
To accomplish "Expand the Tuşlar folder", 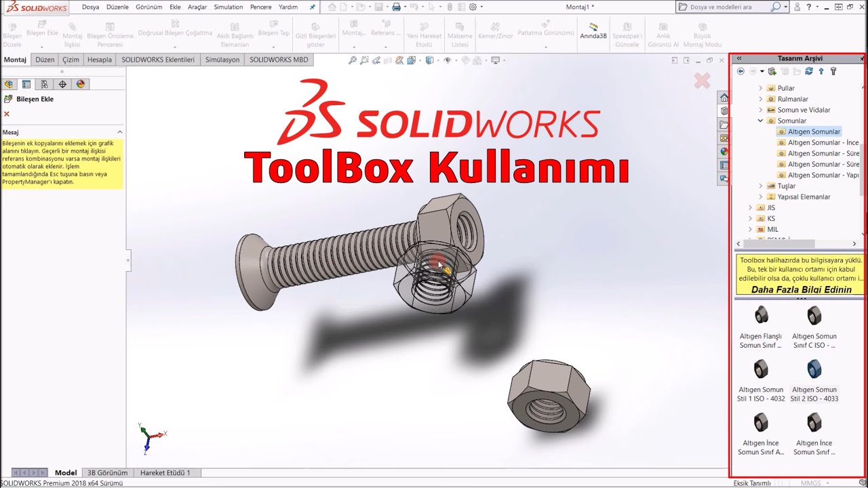I will point(761,186).
